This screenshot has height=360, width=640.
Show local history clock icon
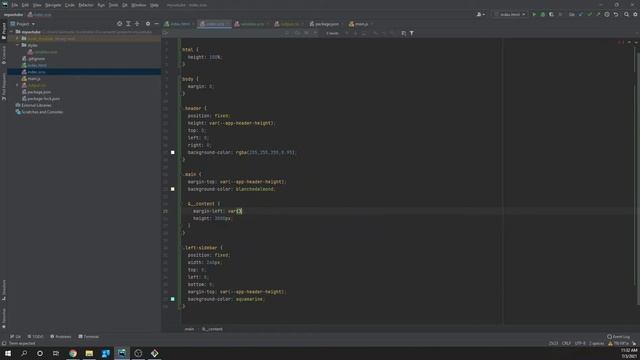607,14
